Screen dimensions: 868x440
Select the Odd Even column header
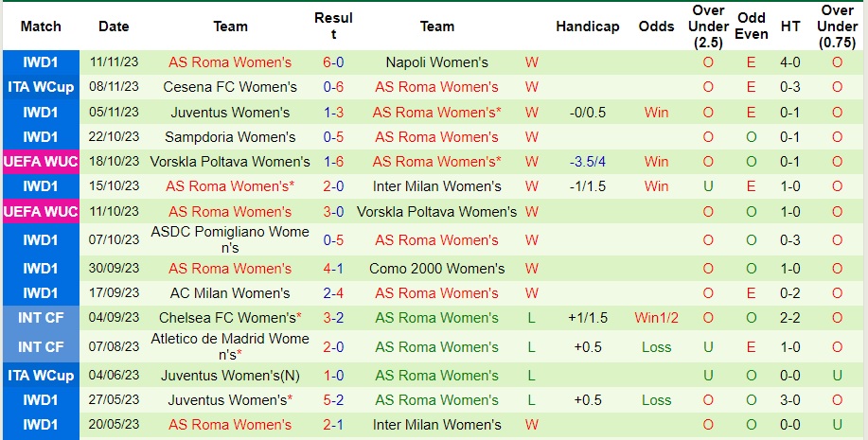(x=752, y=26)
